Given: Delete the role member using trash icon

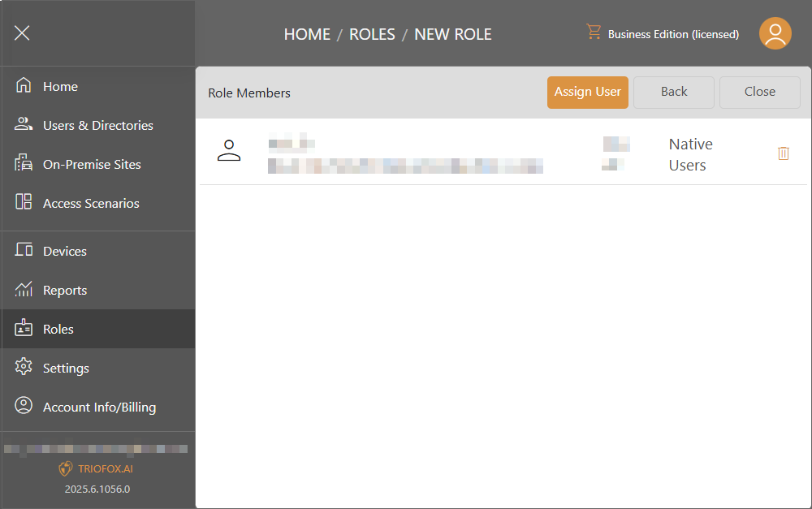Looking at the screenshot, I should click(783, 153).
